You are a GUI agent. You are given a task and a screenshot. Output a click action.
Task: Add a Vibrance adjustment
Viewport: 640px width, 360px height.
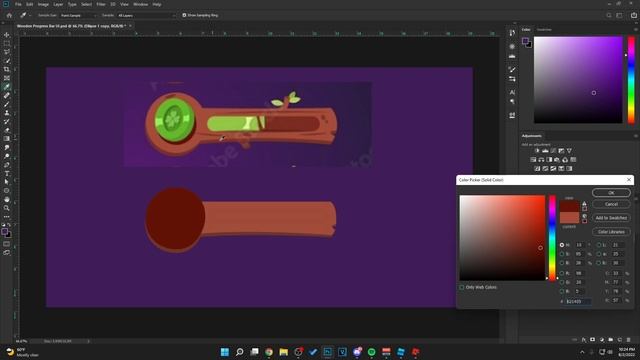(569, 151)
